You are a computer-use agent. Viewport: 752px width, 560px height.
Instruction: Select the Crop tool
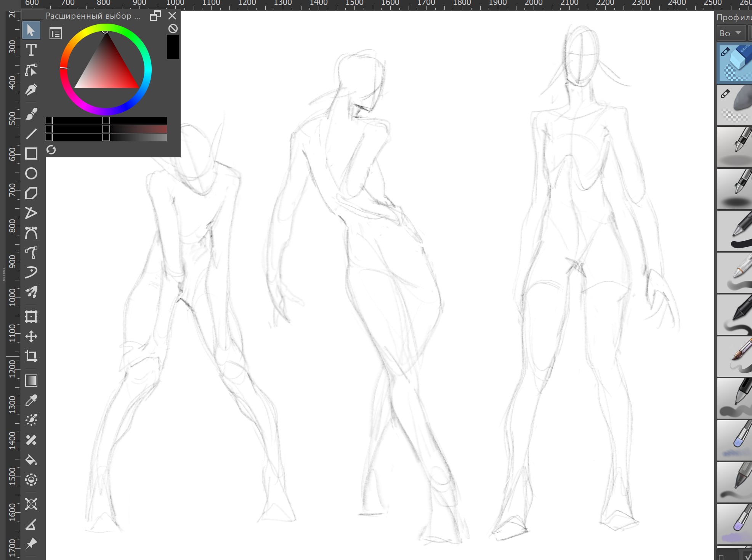coord(31,356)
